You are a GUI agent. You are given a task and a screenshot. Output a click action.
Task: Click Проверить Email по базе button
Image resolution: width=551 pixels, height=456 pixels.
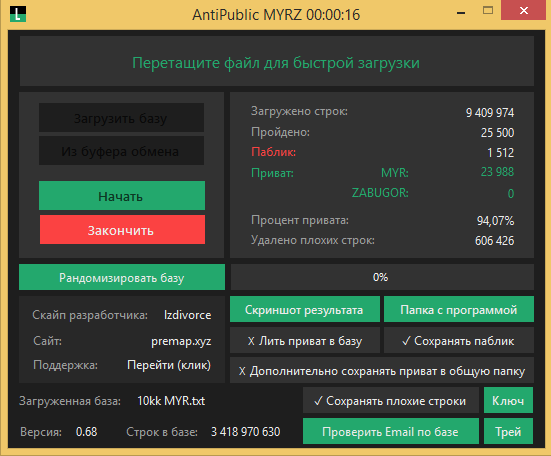(x=391, y=431)
